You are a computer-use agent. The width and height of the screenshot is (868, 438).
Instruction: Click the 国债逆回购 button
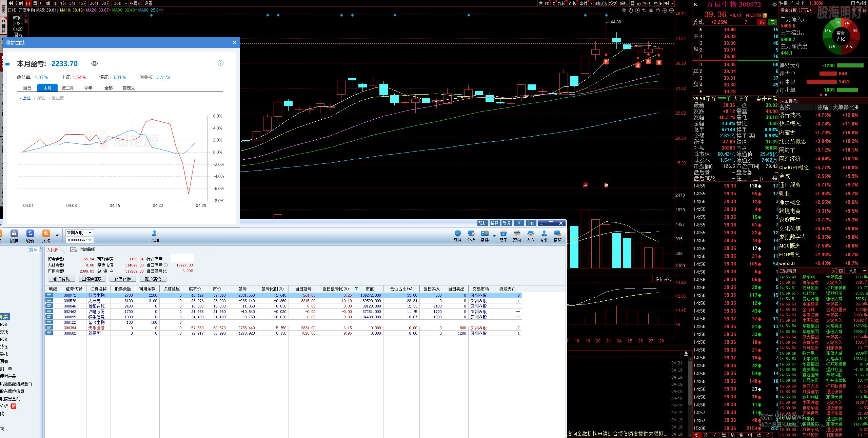pyautogui.click(x=92, y=279)
